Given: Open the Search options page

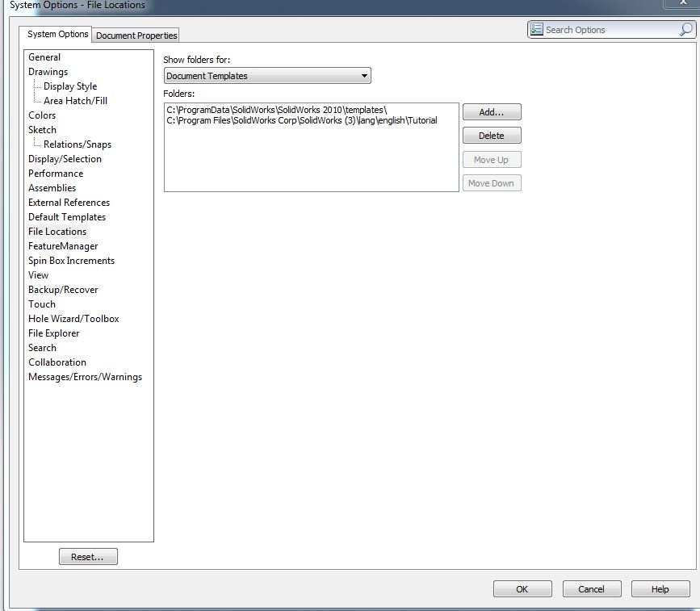Looking at the screenshot, I should click(43, 348).
